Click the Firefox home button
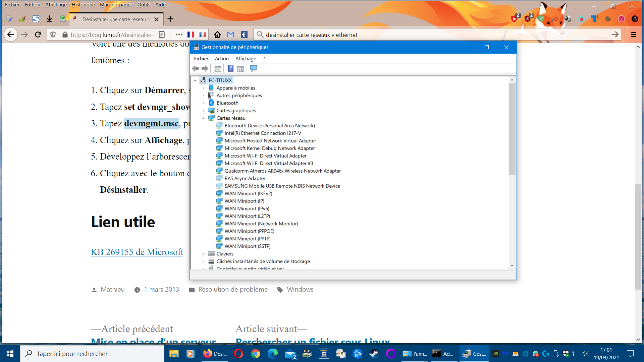 pos(217,35)
